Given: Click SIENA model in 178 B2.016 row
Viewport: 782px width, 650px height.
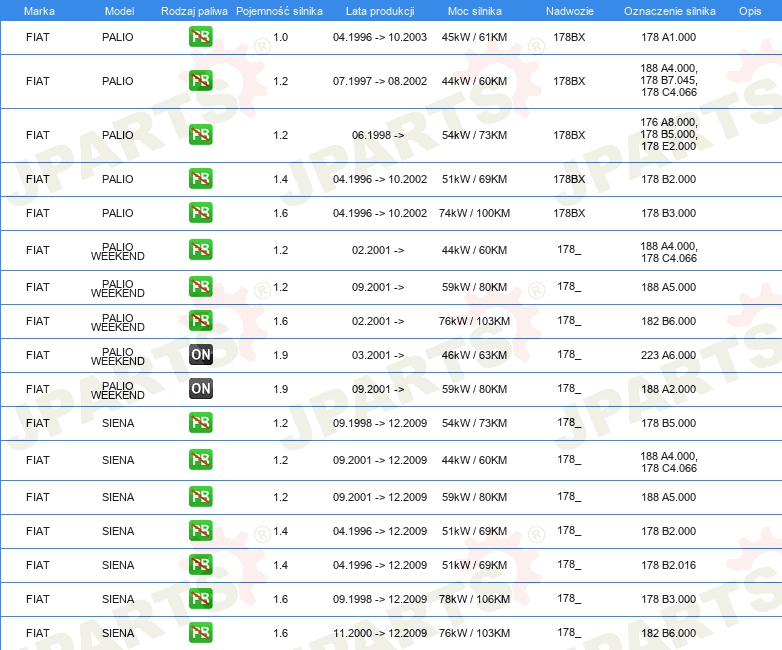Looking at the screenshot, I should [118, 565].
